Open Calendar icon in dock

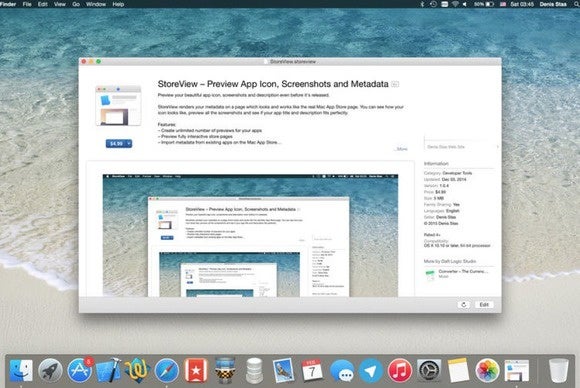312,370
